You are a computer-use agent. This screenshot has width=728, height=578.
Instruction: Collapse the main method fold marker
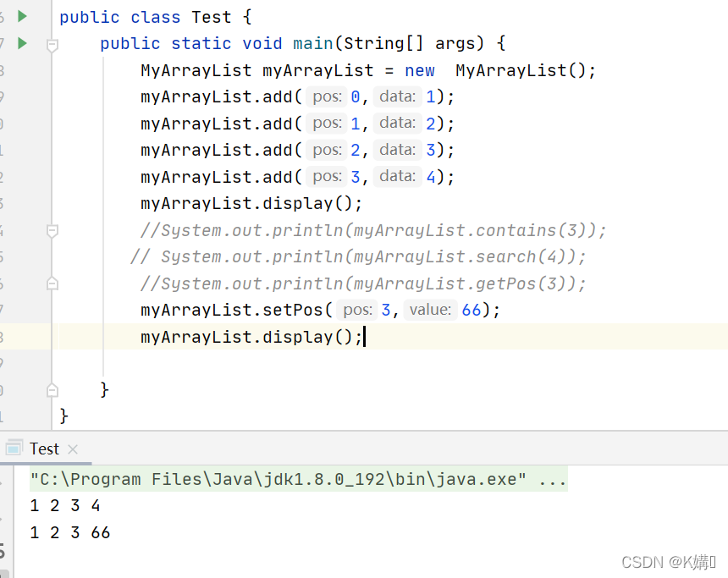pos(52,45)
